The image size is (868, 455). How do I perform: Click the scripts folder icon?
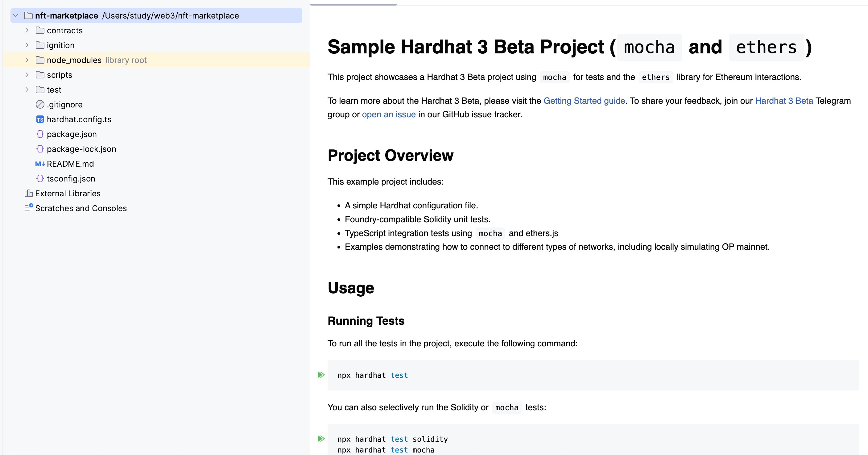coord(40,75)
